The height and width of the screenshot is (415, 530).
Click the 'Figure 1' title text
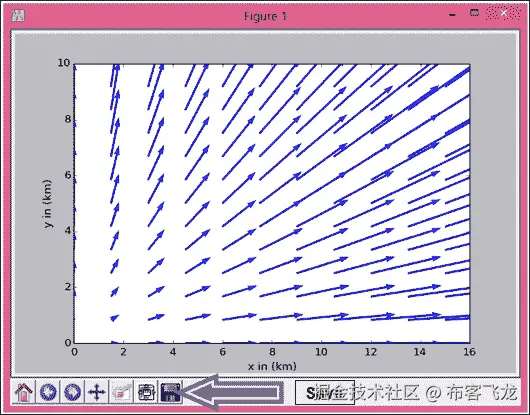[x=265, y=16]
